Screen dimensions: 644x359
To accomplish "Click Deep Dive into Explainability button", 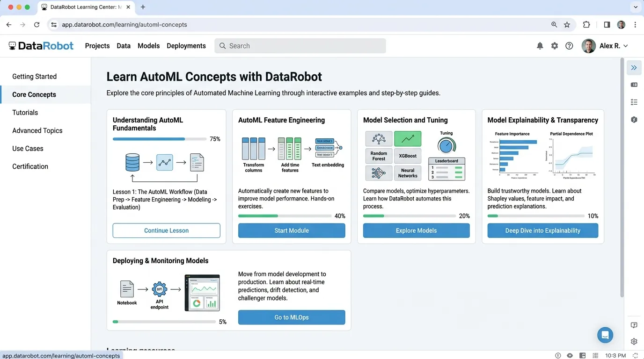I will [543, 230].
